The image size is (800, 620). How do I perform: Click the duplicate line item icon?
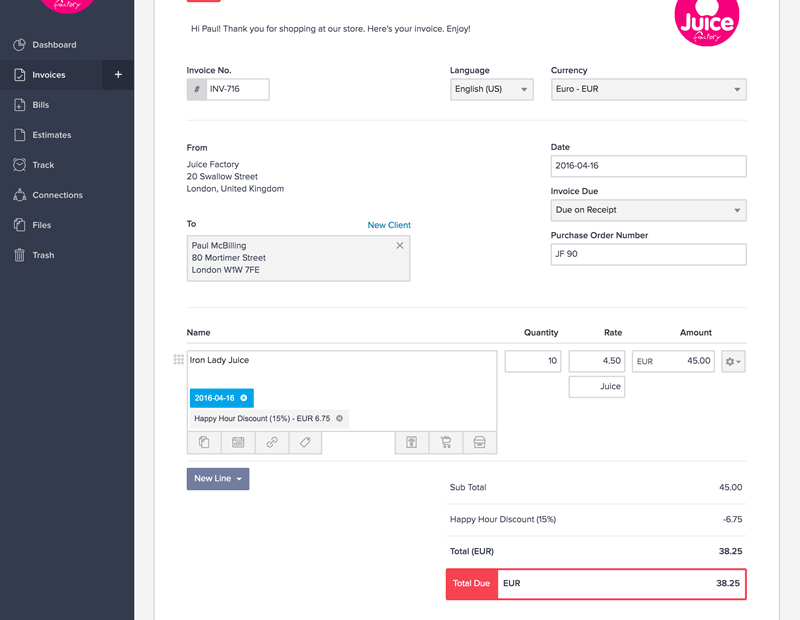click(x=203, y=442)
